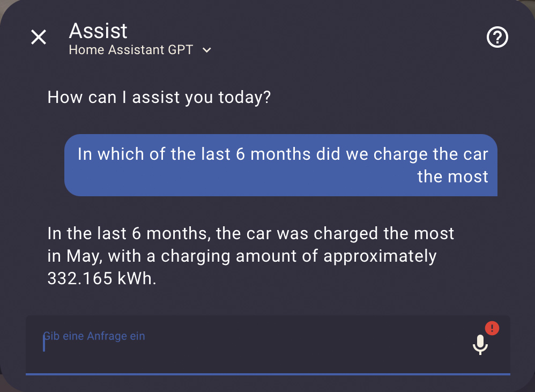Click the word 'May' in the answer

84,256
